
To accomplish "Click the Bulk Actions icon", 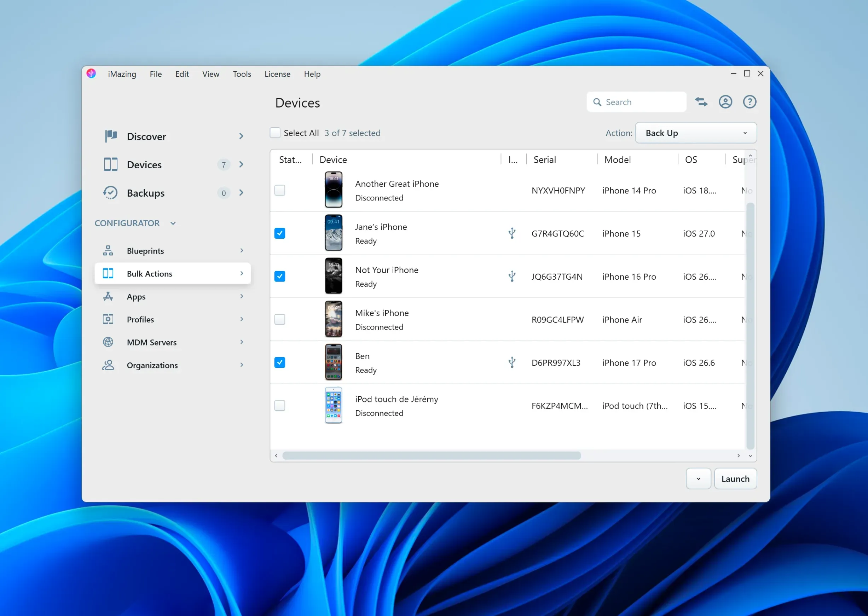I will pos(108,273).
